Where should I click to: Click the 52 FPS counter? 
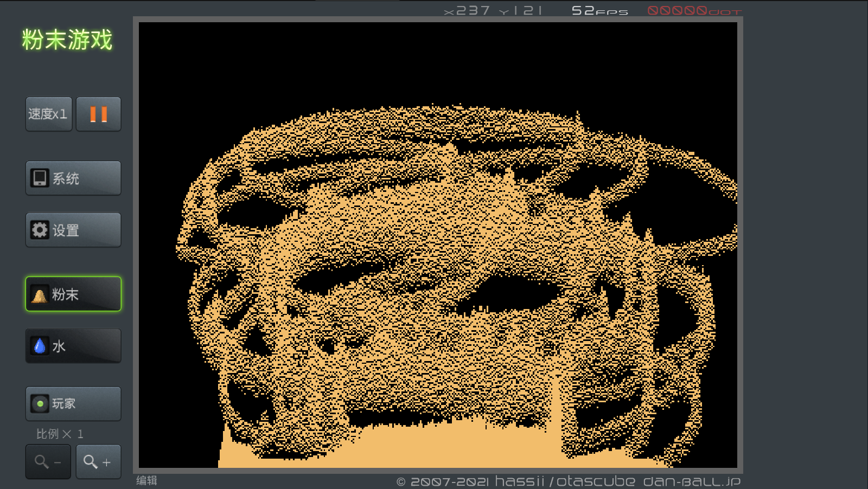click(x=599, y=11)
